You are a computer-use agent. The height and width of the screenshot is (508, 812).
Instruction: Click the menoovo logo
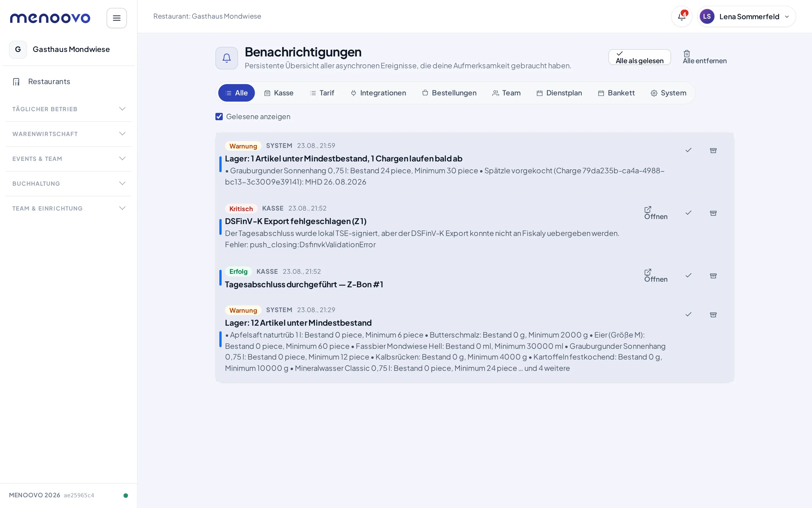tap(50, 18)
